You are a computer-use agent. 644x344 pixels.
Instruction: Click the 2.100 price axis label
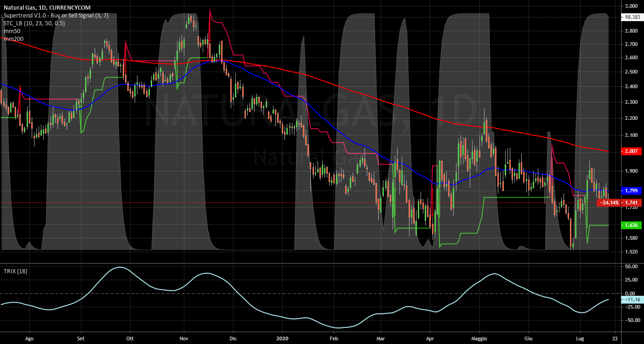coord(631,135)
